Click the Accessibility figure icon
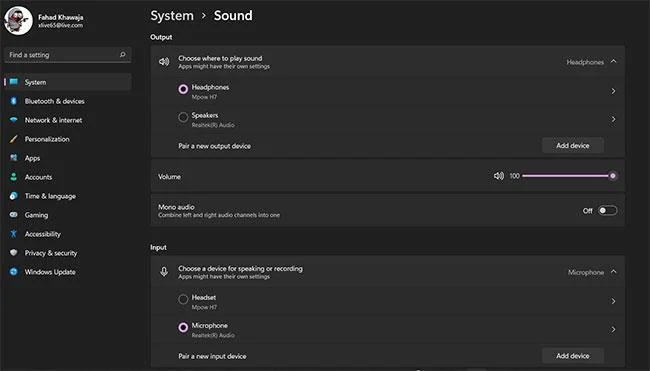 [x=14, y=234]
